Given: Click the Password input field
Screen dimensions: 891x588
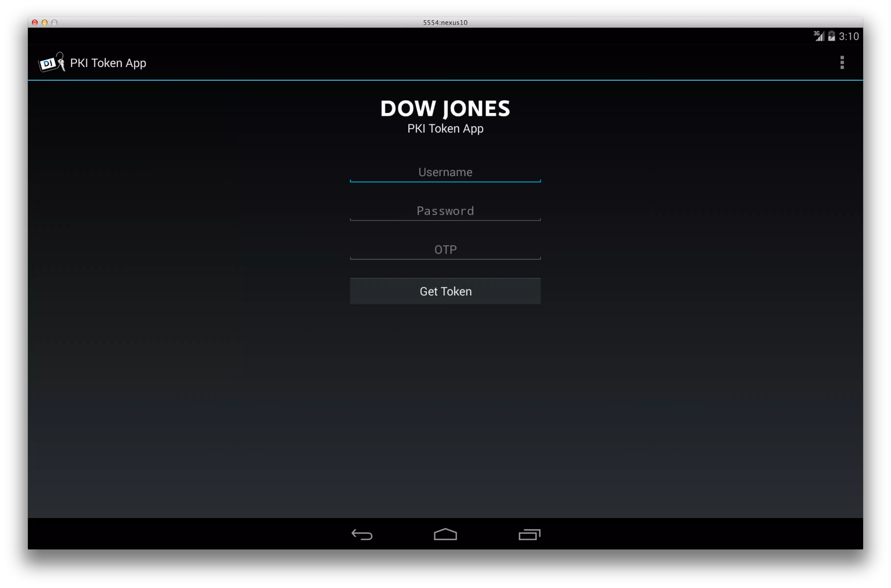Looking at the screenshot, I should pos(445,211).
